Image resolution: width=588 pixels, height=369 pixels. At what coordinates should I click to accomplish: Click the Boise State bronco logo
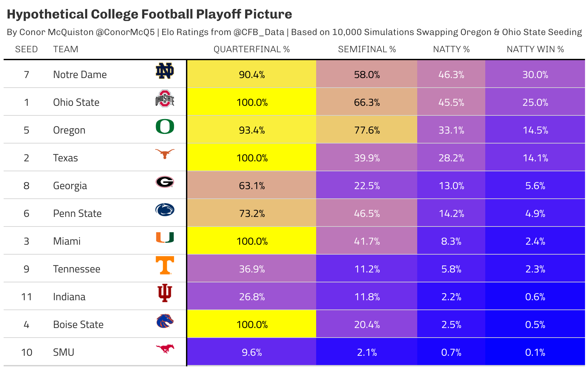coord(165,321)
